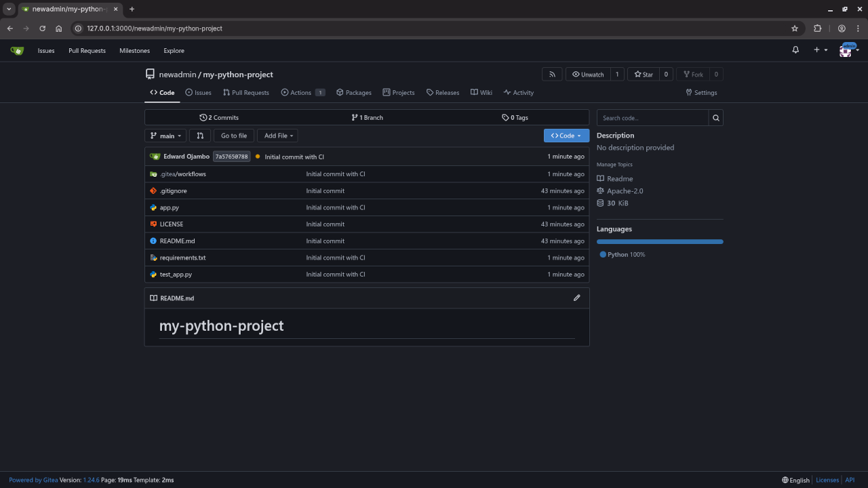Open the notifications bell

(795, 50)
